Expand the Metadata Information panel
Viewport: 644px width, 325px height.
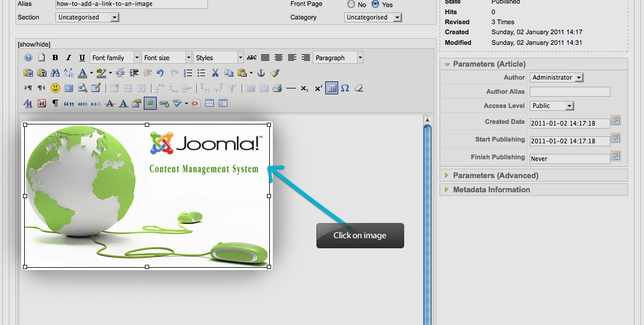[534, 190]
